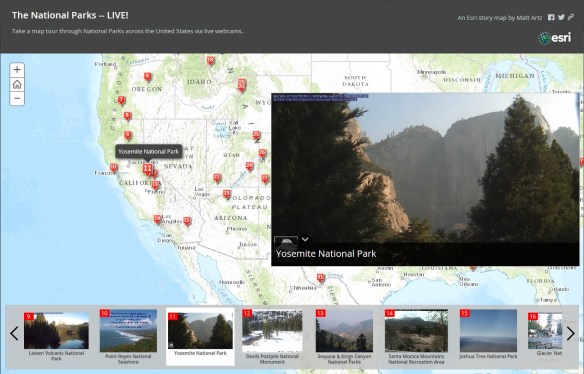Image resolution: width=584 pixels, height=374 pixels.
Task: Select map marker 15
Action: 187,221
